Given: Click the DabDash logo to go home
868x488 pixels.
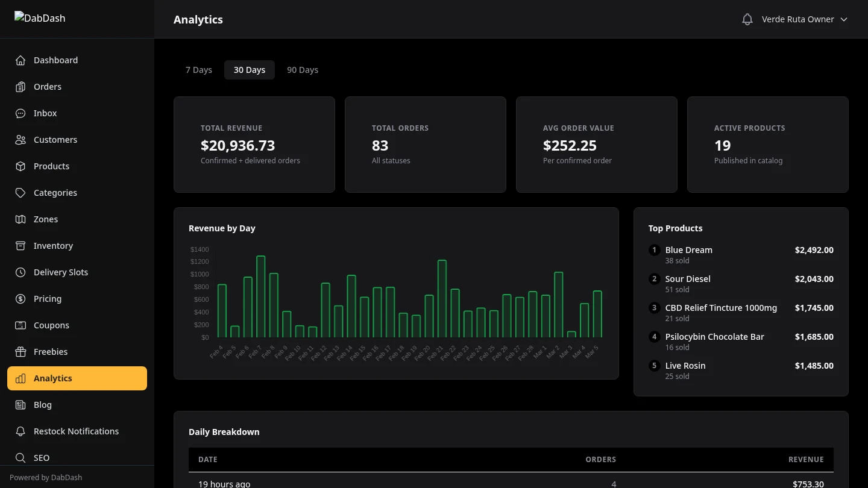Looking at the screenshot, I should click(40, 18).
